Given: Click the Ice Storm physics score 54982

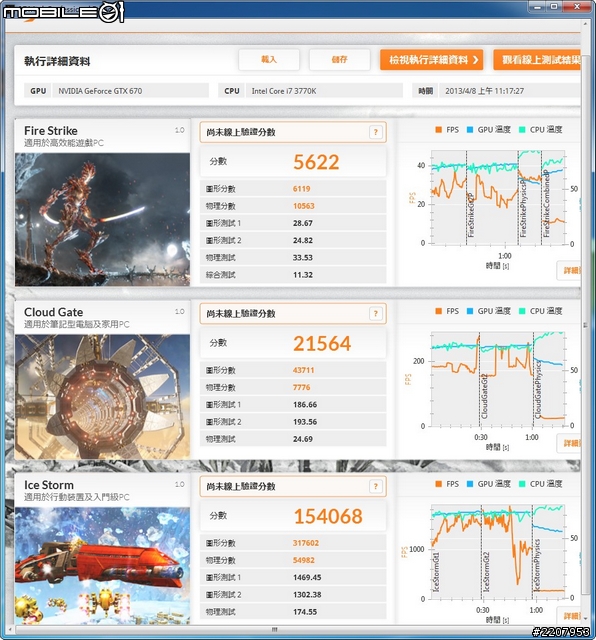Looking at the screenshot, I should coord(304,560).
